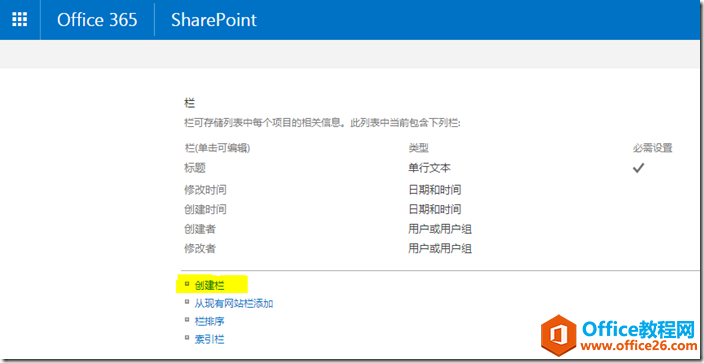
Task: Choose 从现有网站栏添加 link
Action: point(234,304)
